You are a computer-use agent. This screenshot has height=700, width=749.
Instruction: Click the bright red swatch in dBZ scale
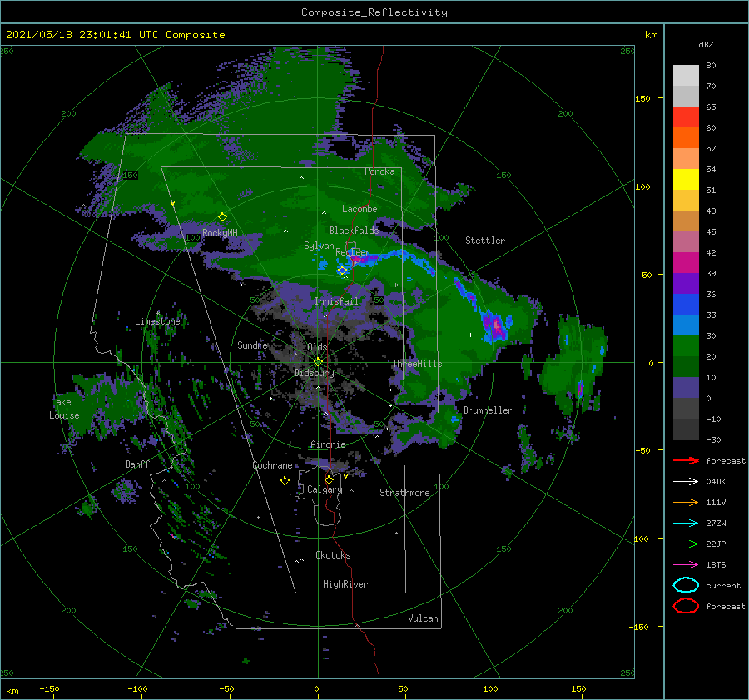point(686,117)
